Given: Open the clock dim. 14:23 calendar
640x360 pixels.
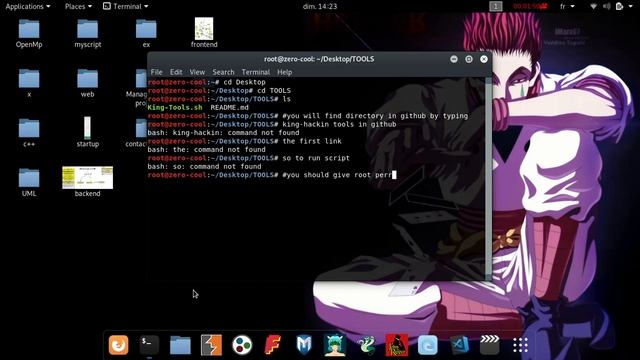Looking at the screenshot, I should pos(320,6).
